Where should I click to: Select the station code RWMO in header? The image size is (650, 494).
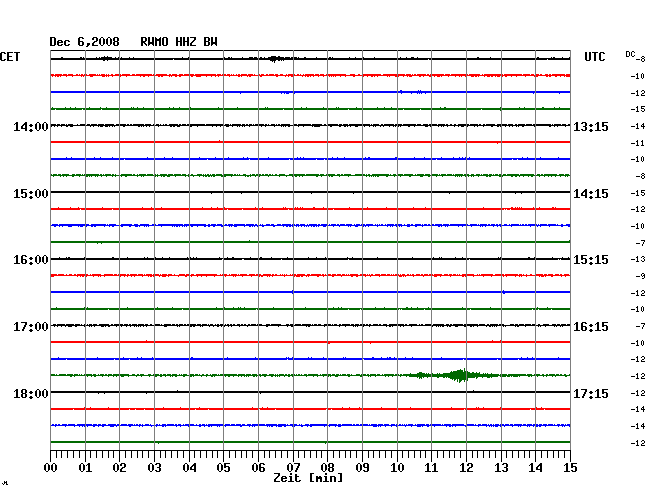click(154, 42)
